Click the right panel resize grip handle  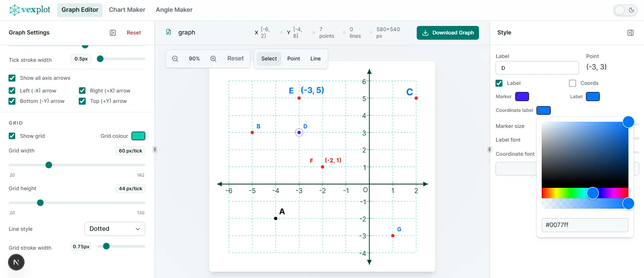488,150
